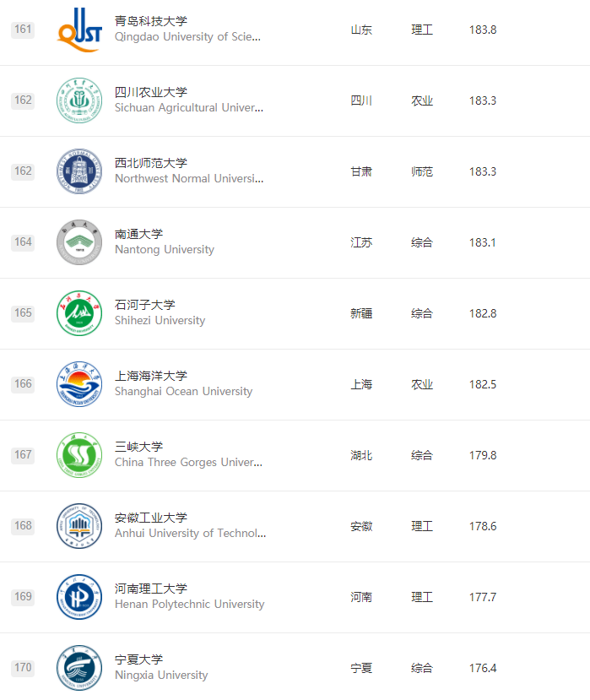Click the Anhui University of Technology emblem

point(79,526)
